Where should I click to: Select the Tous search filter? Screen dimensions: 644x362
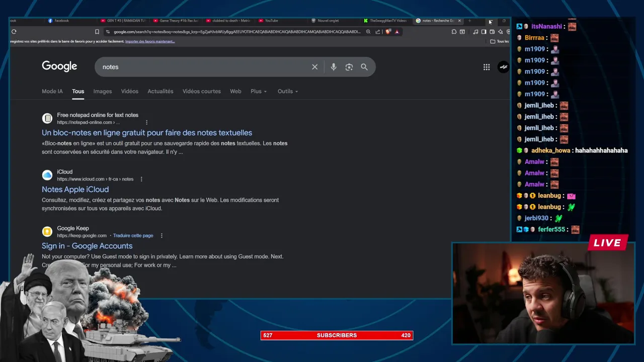click(78, 91)
